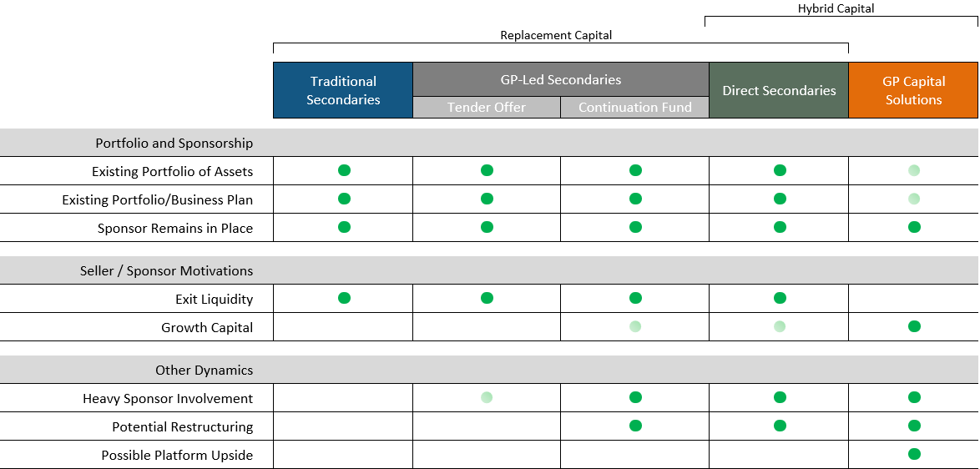Click Potential Restructuring dot under Direct Secondaries
The height and width of the screenshot is (469, 980).
pyautogui.click(x=780, y=426)
